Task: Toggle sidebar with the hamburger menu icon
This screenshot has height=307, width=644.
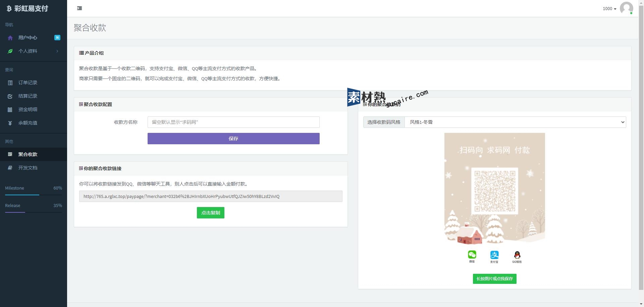Action: pos(79,8)
